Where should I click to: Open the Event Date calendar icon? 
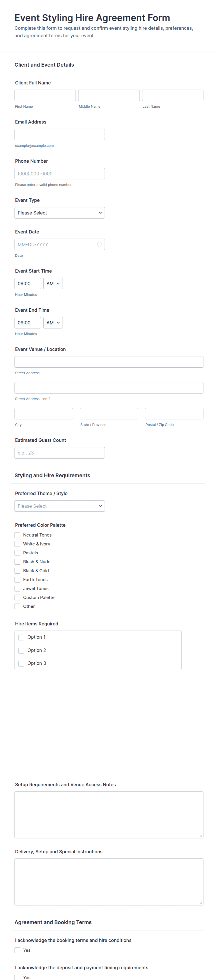pyautogui.click(x=99, y=244)
